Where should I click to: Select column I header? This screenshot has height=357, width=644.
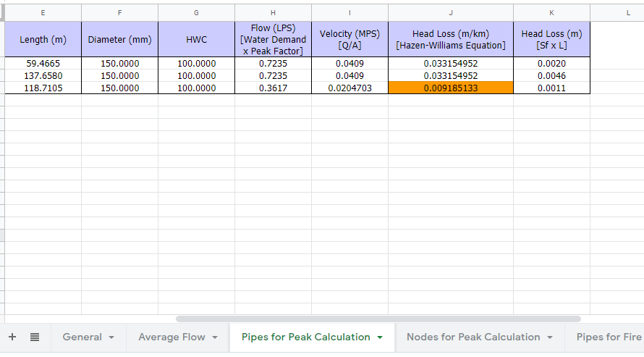click(x=350, y=13)
